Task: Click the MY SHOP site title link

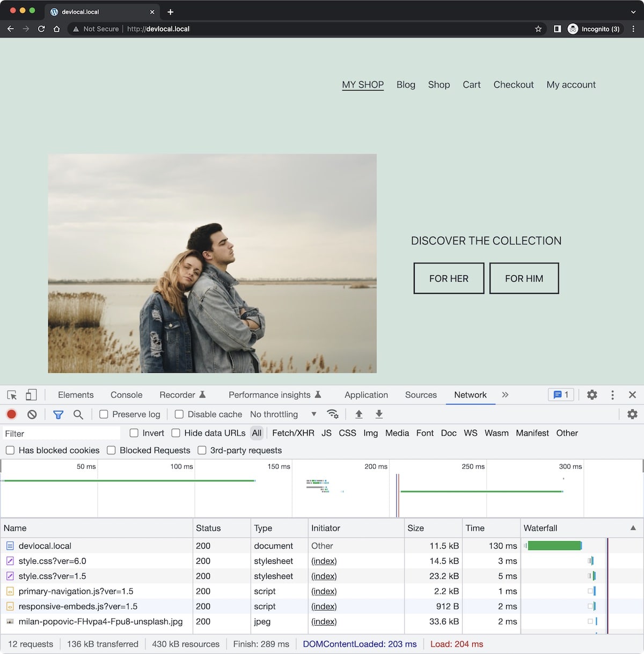Action: coord(363,85)
